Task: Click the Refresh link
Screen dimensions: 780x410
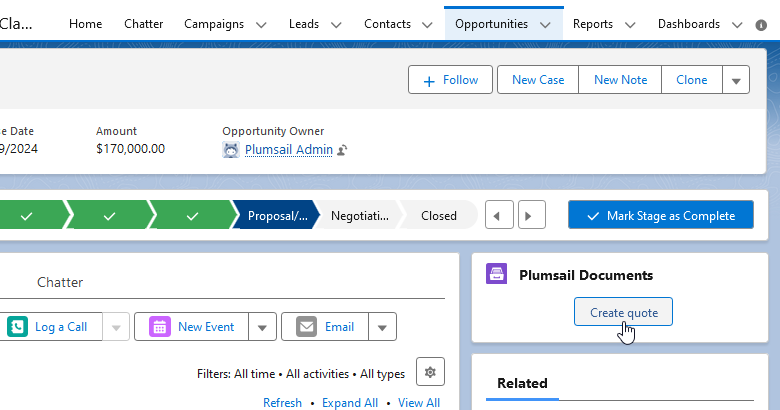Action: pos(282,403)
